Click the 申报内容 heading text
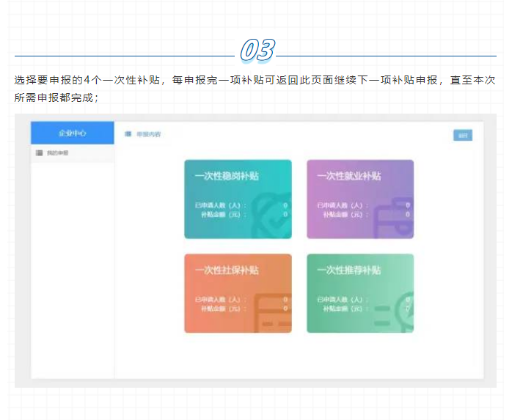Screen dimensions: 512x420 149,134
